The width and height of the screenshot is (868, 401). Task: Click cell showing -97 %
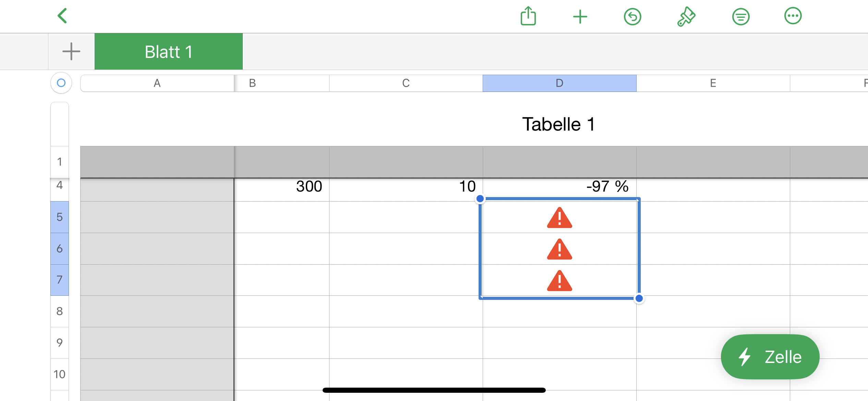(x=559, y=187)
